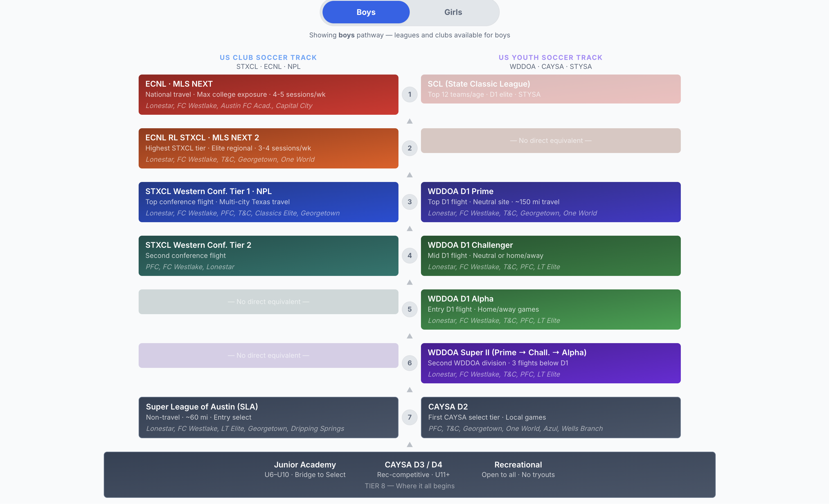Open the WDDOA D1 Alpha card

click(550, 310)
